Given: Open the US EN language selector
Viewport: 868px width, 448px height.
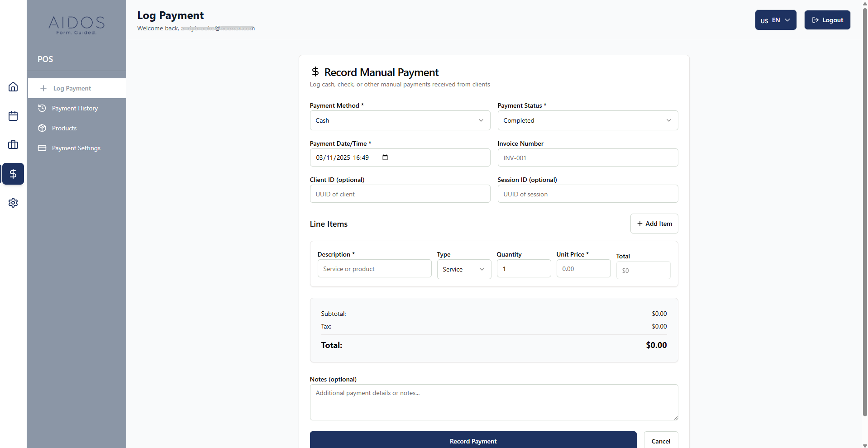Looking at the screenshot, I should (776, 20).
